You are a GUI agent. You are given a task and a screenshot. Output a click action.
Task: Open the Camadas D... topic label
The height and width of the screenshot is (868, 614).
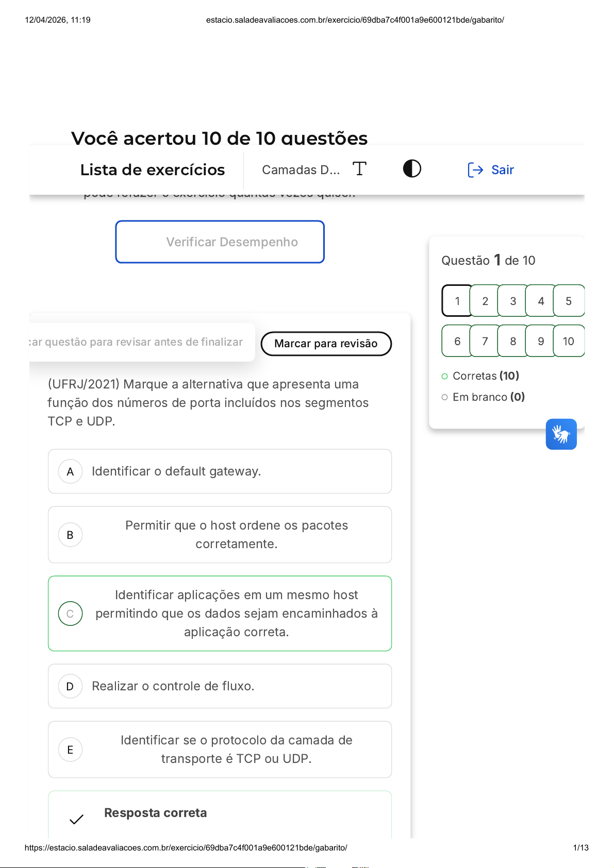(x=301, y=170)
